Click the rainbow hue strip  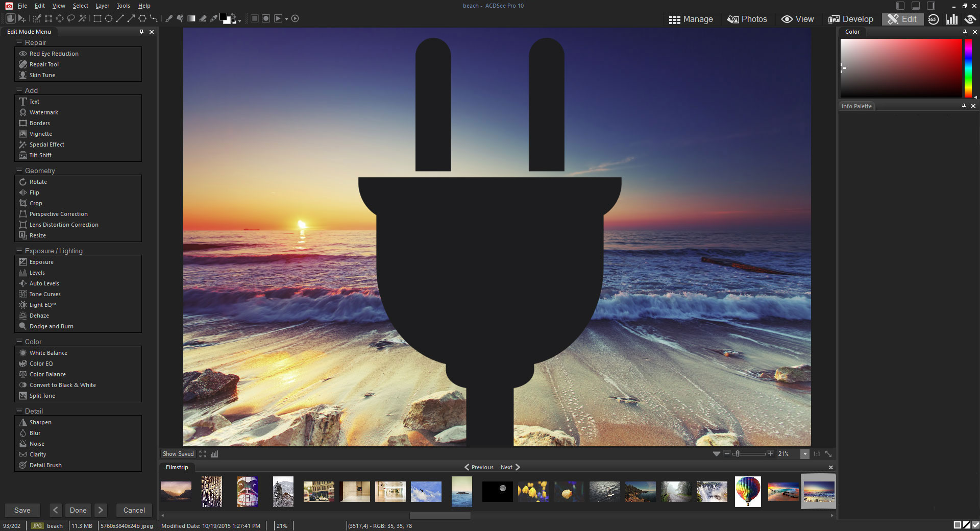967,68
